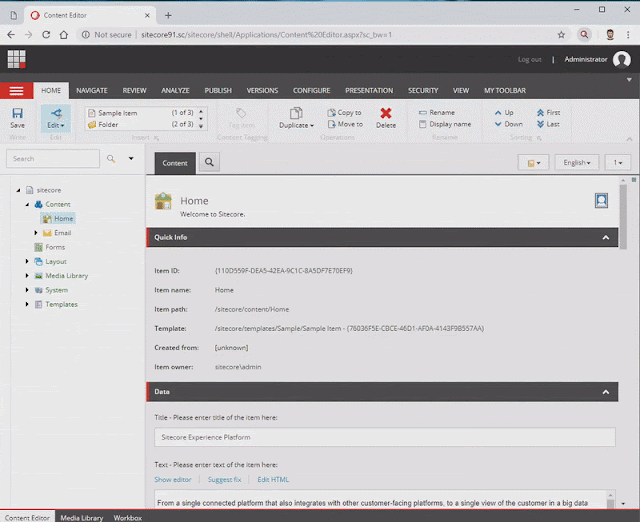This screenshot has width=640, height=522.
Task: Switch to Media Library in bottom bar
Action: click(82, 518)
